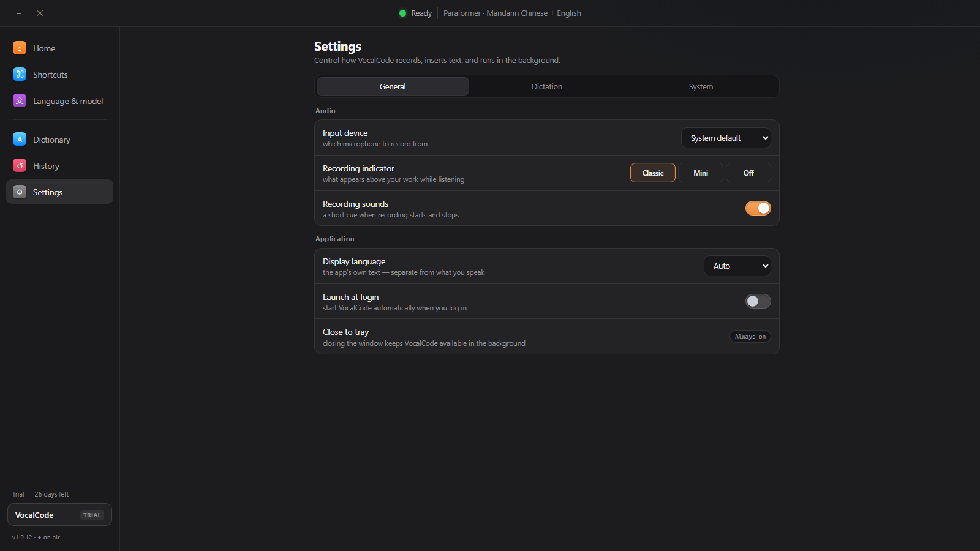
Task: Enable Launch at login switch
Action: [758, 301]
